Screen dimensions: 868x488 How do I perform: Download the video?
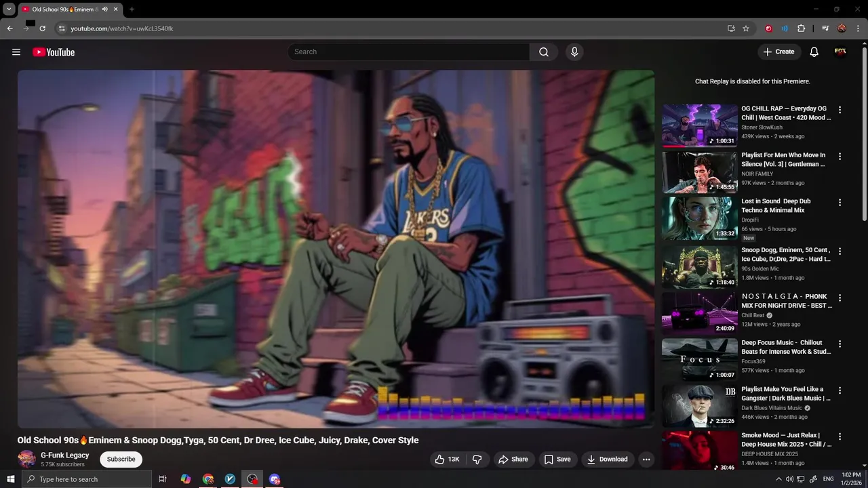(608, 460)
